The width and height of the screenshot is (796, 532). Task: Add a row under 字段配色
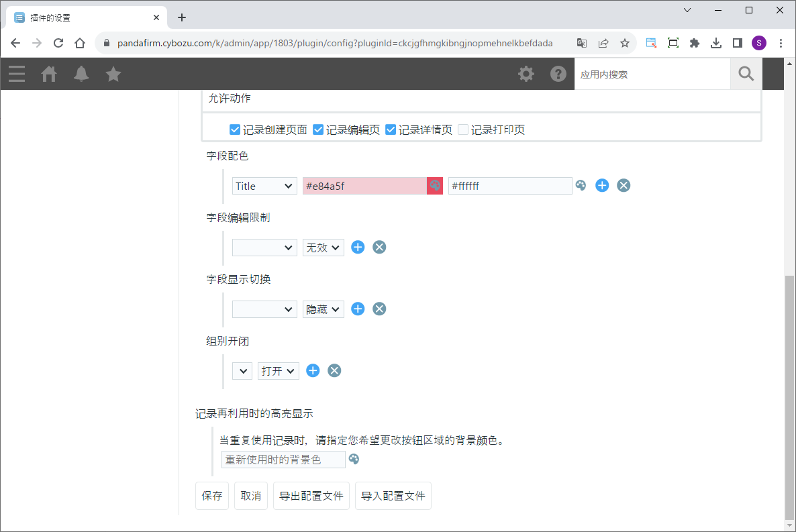coord(602,186)
